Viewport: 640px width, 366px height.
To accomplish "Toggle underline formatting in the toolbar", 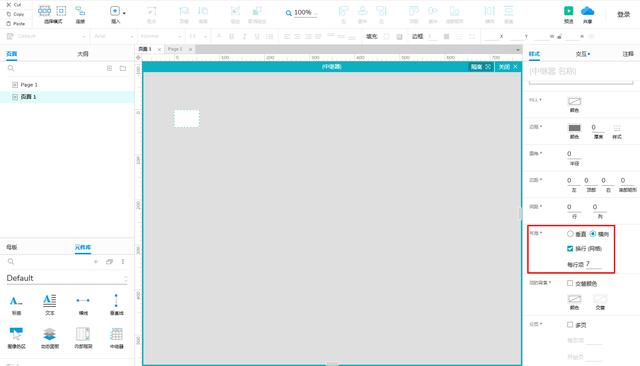I will [x=257, y=36].
